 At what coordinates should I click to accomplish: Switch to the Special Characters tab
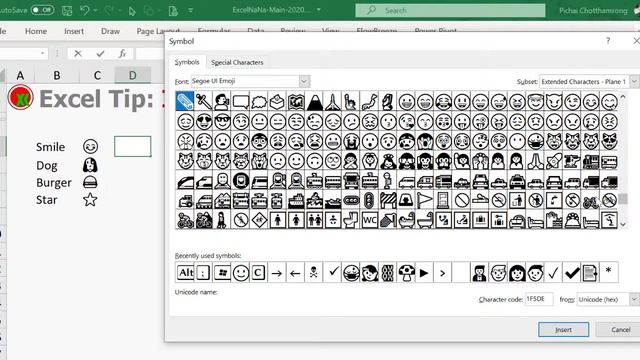tap(237, 62)
